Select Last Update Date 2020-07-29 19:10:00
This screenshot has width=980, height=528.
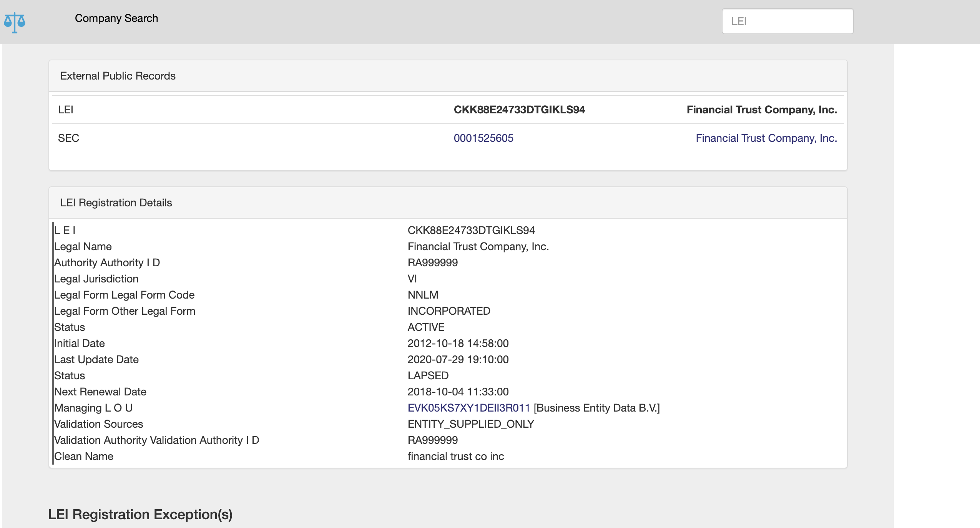pos(458,359)
